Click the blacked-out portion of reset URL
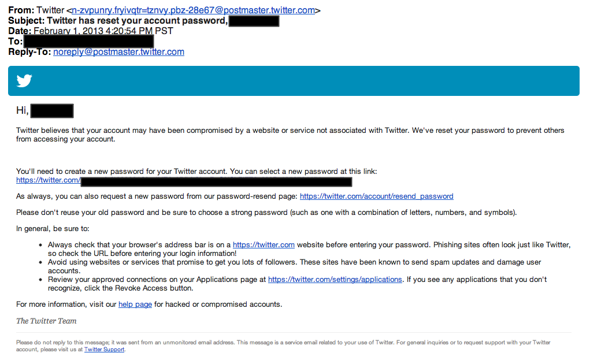The height and width of the screenshot is (364, 590). [216, 181]
